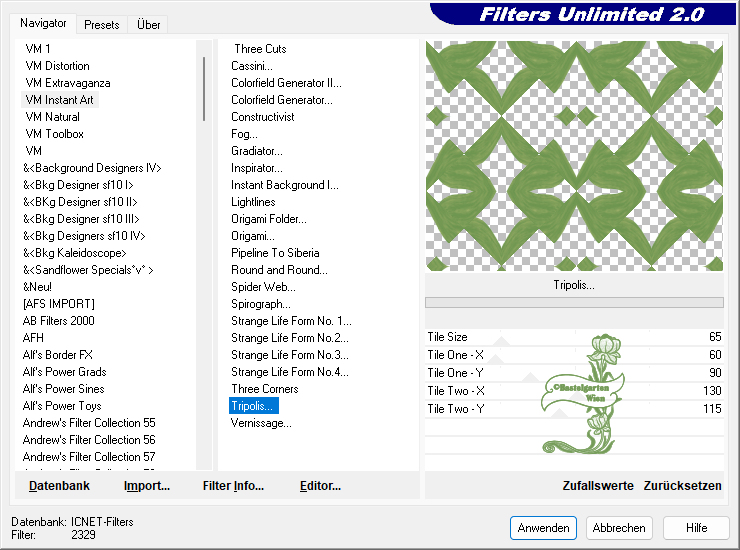The image size is (740, 550).
Task: Choose the Lightlines filter
Action: coord(253,202)
